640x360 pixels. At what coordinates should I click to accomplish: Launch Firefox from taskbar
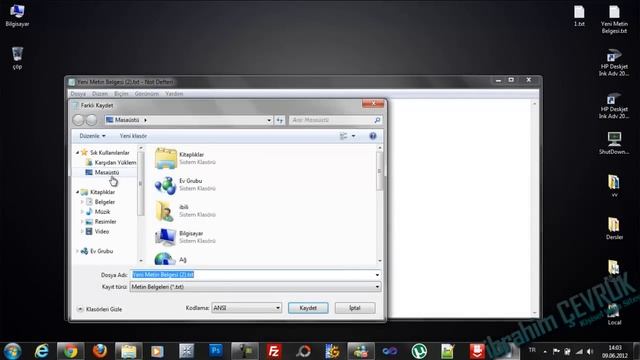[x=100, y=351]
